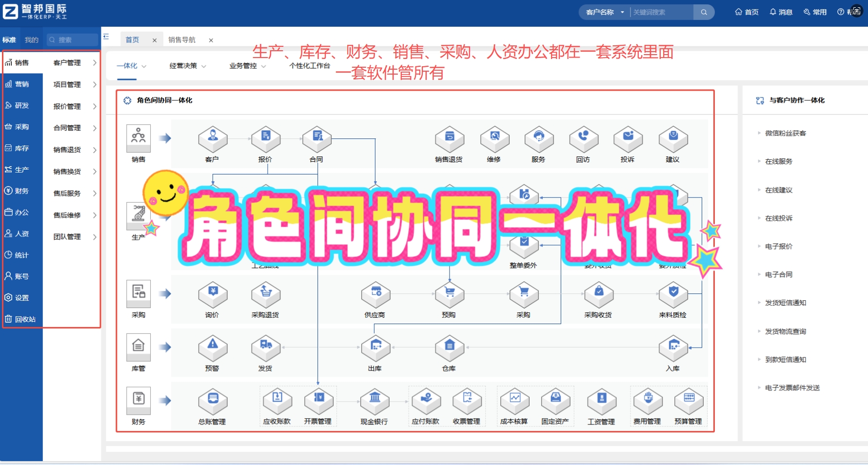The width and height of the screenshot is (868, 465).
Task: Select 财务 in the left sidebar
Action: point(21,191)
